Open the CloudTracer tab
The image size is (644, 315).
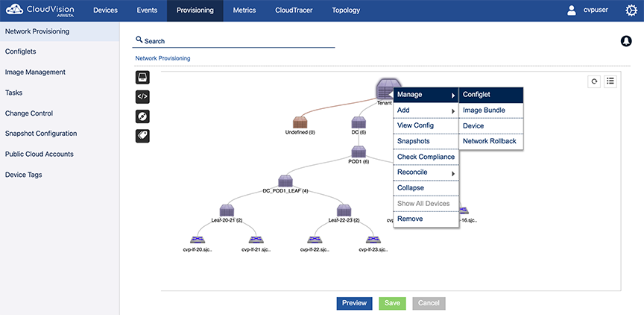[293, 10]
